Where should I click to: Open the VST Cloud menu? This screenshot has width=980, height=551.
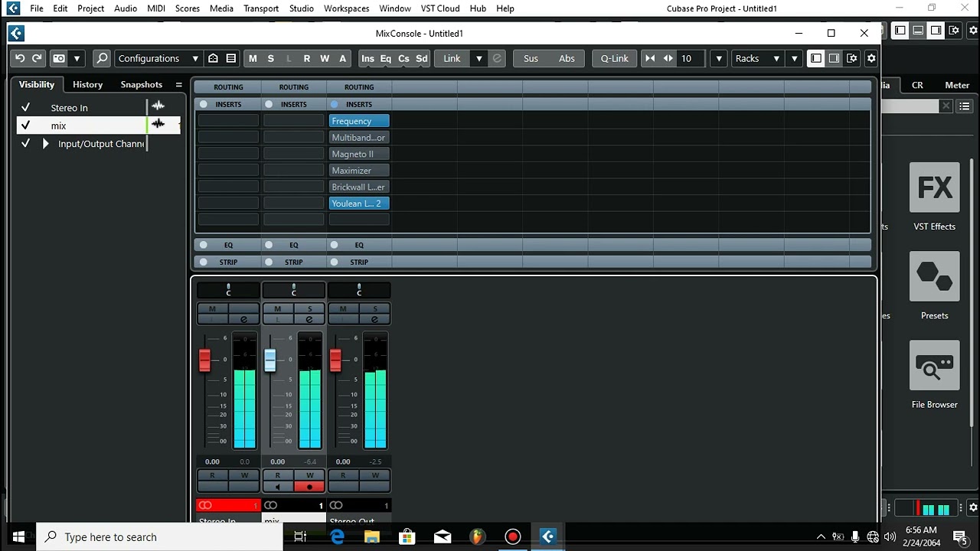point(440,8)
